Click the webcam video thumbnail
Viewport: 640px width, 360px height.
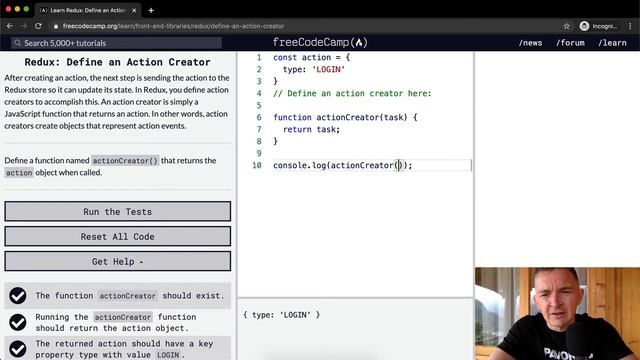coord(557,313)
